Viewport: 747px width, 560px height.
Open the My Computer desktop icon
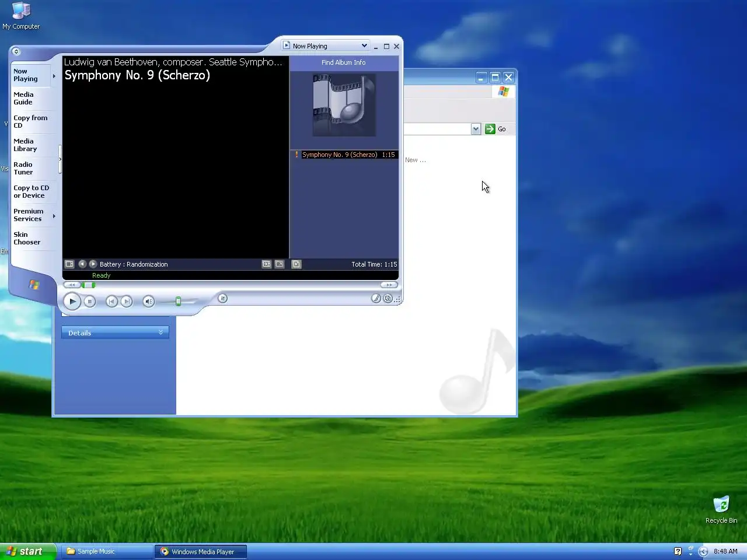pyautogui.click(x=21, y=16)
